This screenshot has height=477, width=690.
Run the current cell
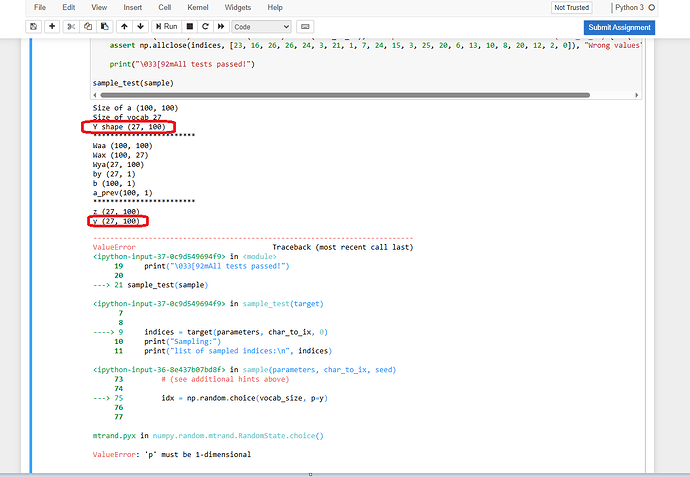[167, 26]
